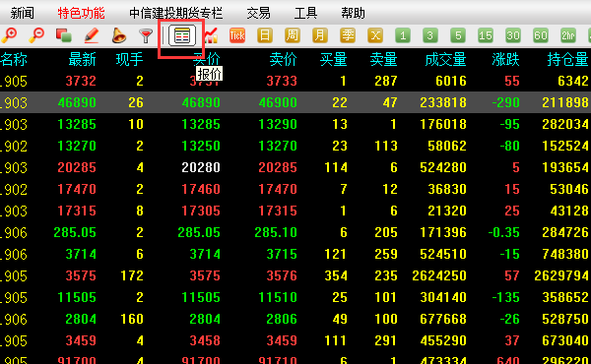Select the 60 minute period button
Image resolution: width=591 pixels, height=364 pixels.
click(x=541, y=35)
